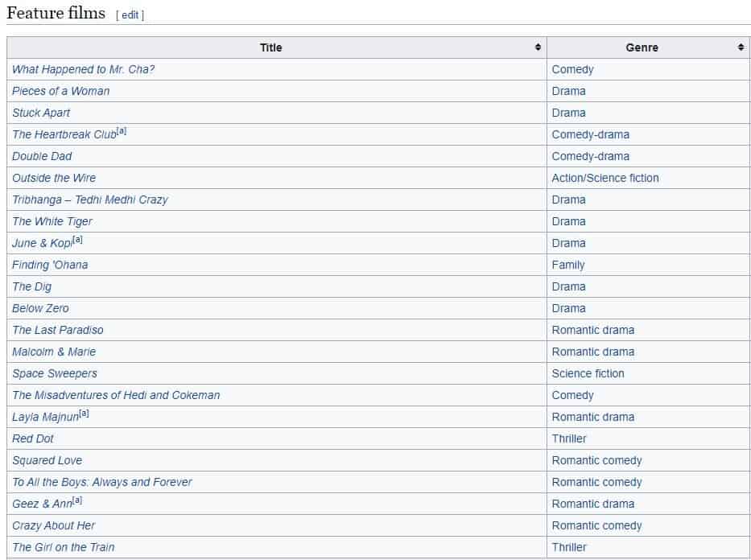Viewport: 751px width, 560px height.
Task: Open the Space Sweepers film page
Action: 55,373
